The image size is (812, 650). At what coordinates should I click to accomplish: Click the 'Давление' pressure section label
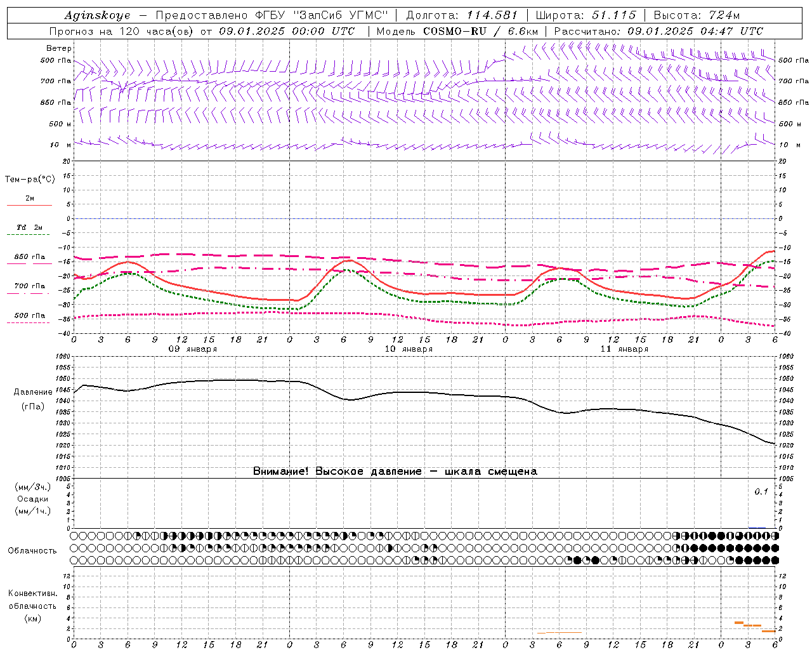pyautogui.click(x=33, y=392)
